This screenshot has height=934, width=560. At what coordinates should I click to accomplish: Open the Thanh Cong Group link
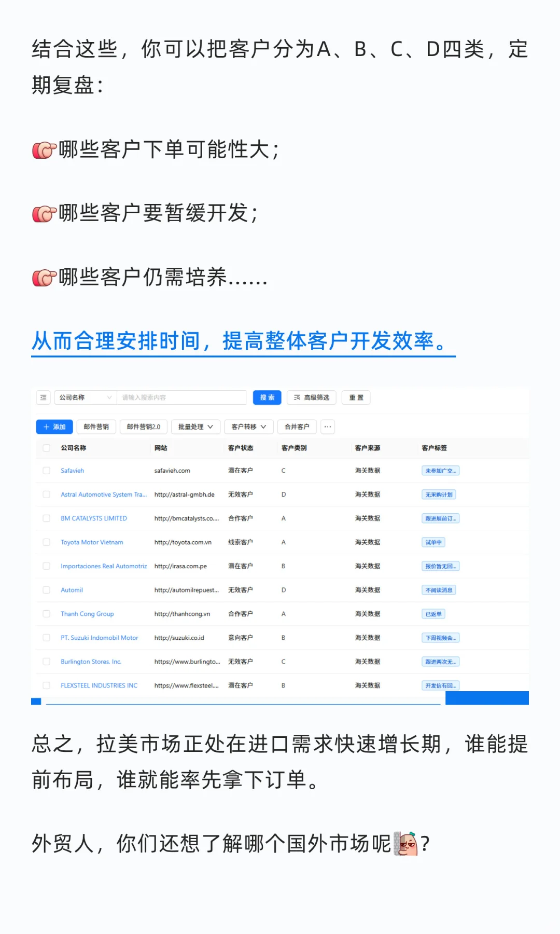pos(87,614)
